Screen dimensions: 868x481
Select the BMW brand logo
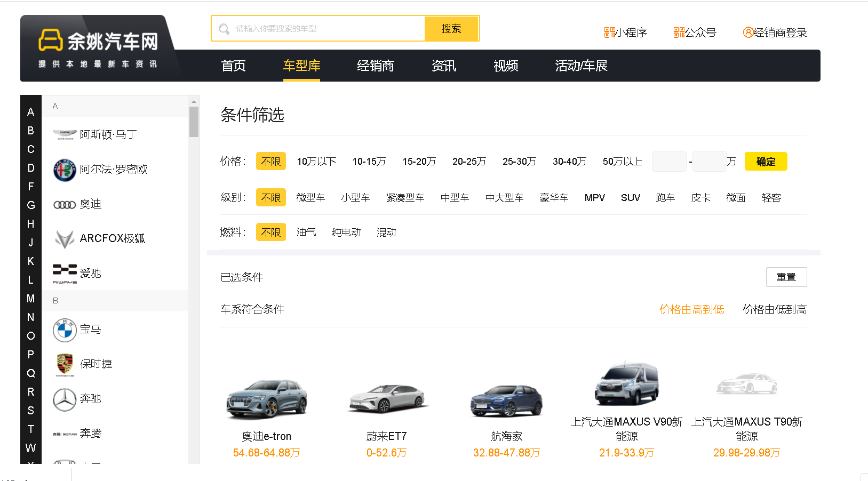tap(65, 330)
